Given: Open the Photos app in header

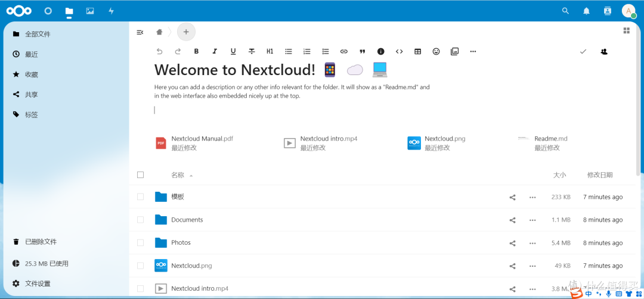Looking at the screenshot, I should [x=90, y=11].
